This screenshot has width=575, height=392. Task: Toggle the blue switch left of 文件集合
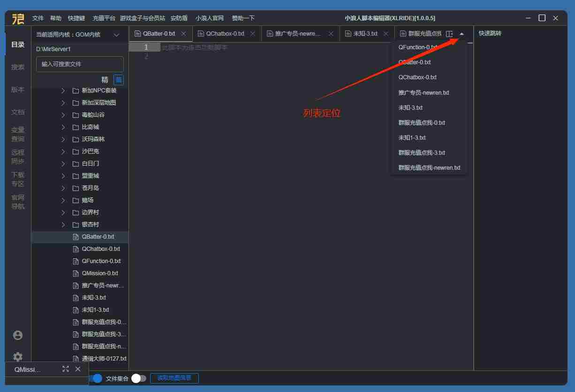pos(97,378)
